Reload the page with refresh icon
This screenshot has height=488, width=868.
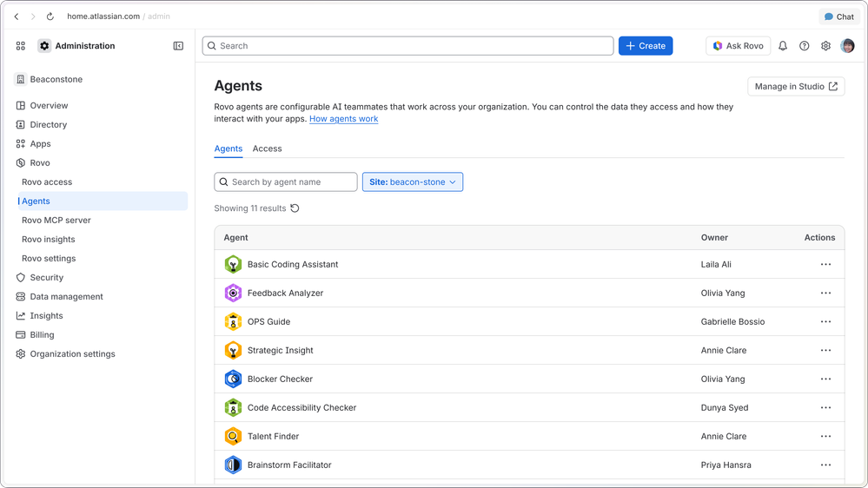50,16
